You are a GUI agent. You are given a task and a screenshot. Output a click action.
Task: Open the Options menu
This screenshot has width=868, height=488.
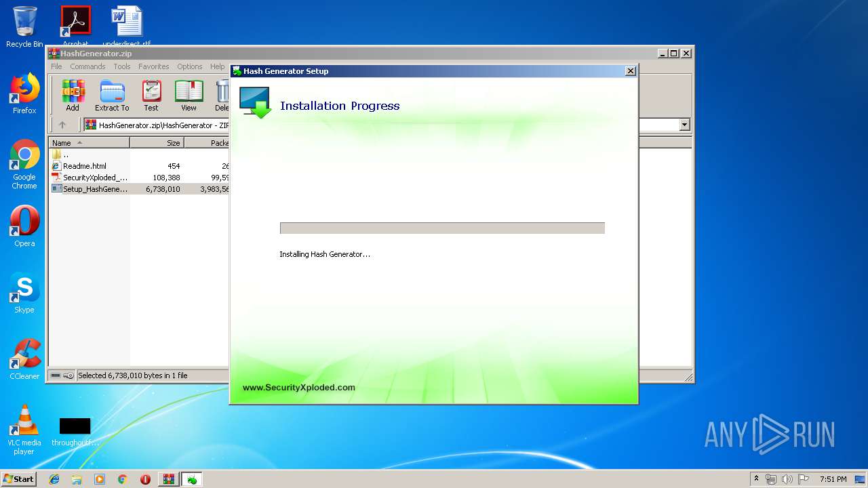click(190, 66)
